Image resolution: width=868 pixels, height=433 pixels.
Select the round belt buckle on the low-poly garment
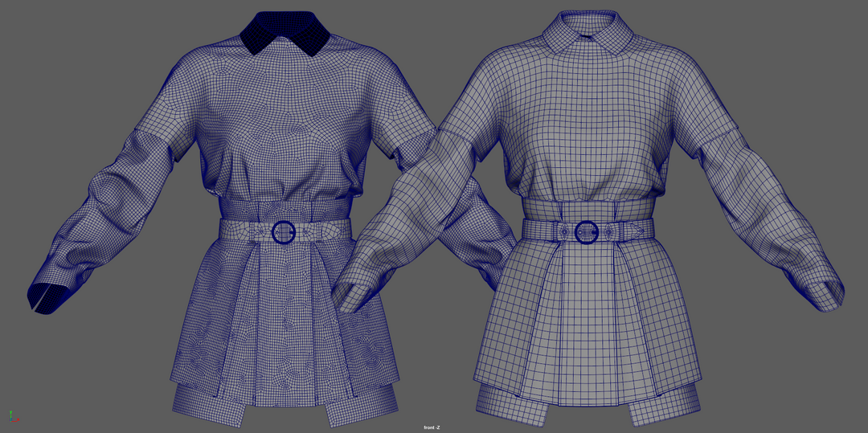pos(586,231)
